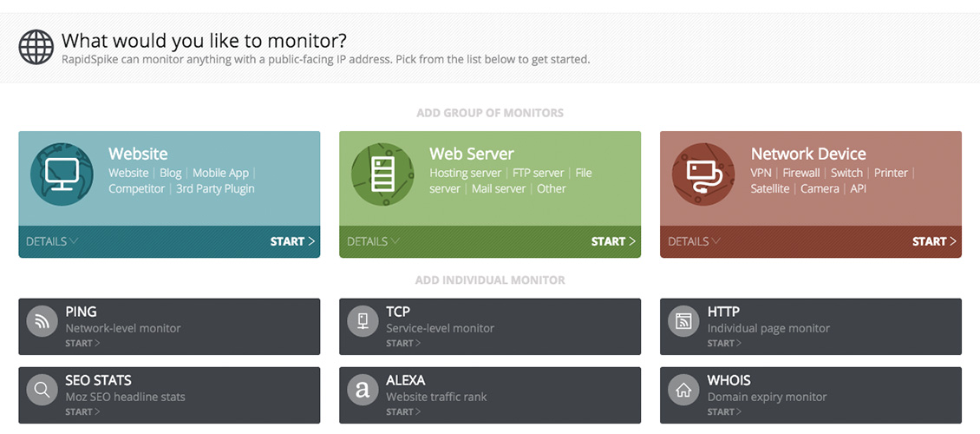Start a TCP monitor
Image resolution: width=980 pixels, height=434 pixels.
pyautogui.click(x=403, y=344)
